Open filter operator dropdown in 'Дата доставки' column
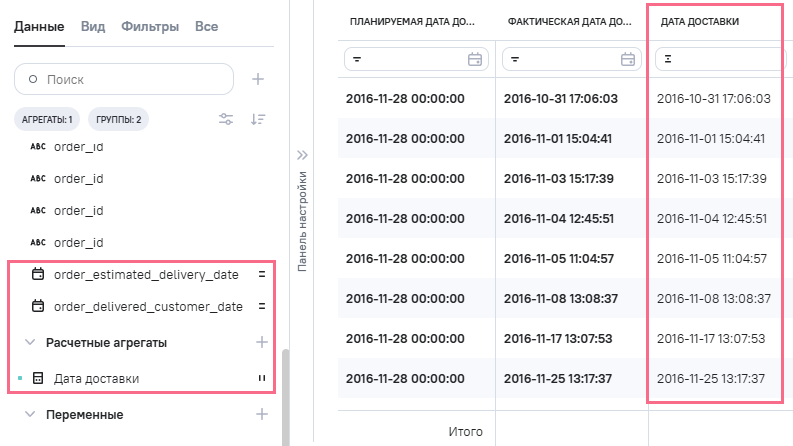Screen dimensions: 793x446 click(x=667, y=60)
